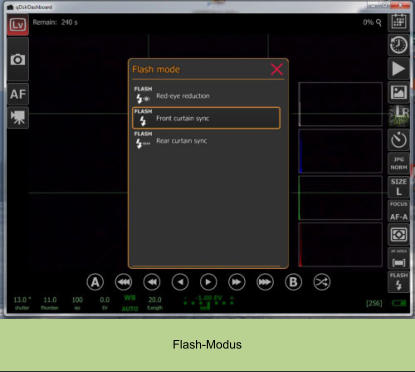415x372 pixels.
Task: Open the SIZE L image size selector
Action: pyautogui.click(x=399, y=187)
